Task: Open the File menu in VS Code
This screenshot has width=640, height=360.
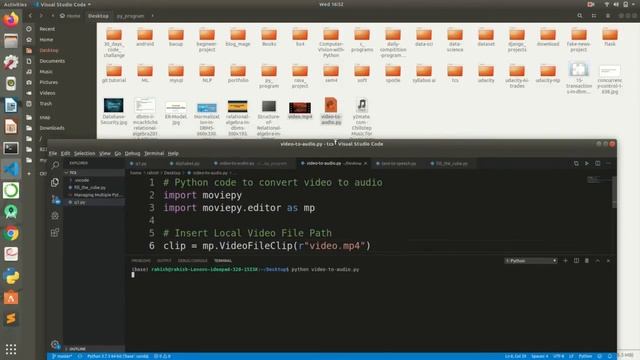Action: pyautogui.click(x=53, y=153)
